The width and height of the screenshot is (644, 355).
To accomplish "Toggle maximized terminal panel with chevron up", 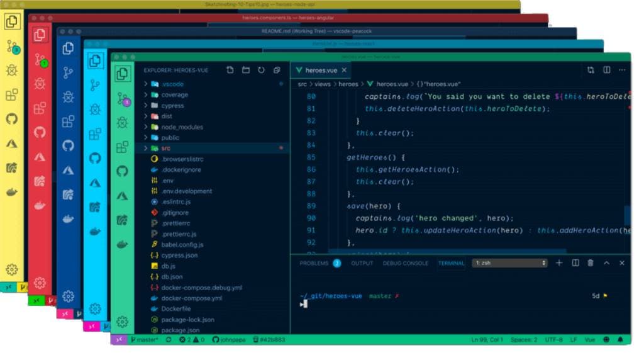I will tap(606, 263).
